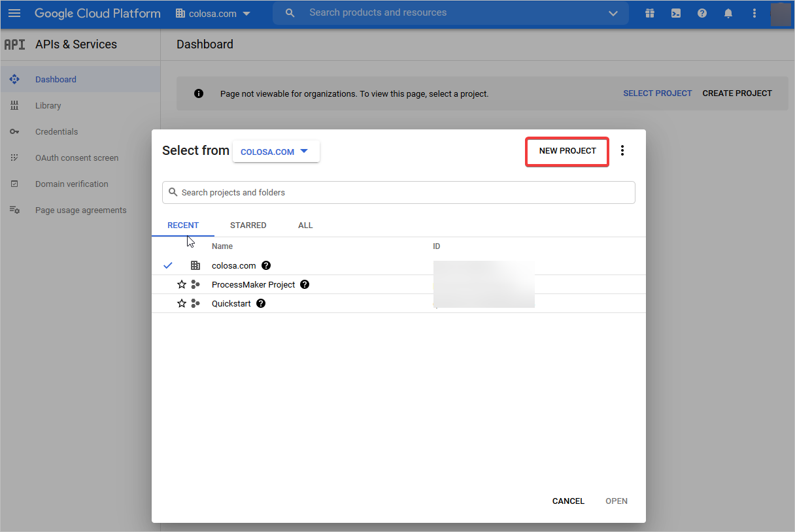795x532 pixels.
Task: Click CREATE PROJECT in banner
Action: click(737, 93)
